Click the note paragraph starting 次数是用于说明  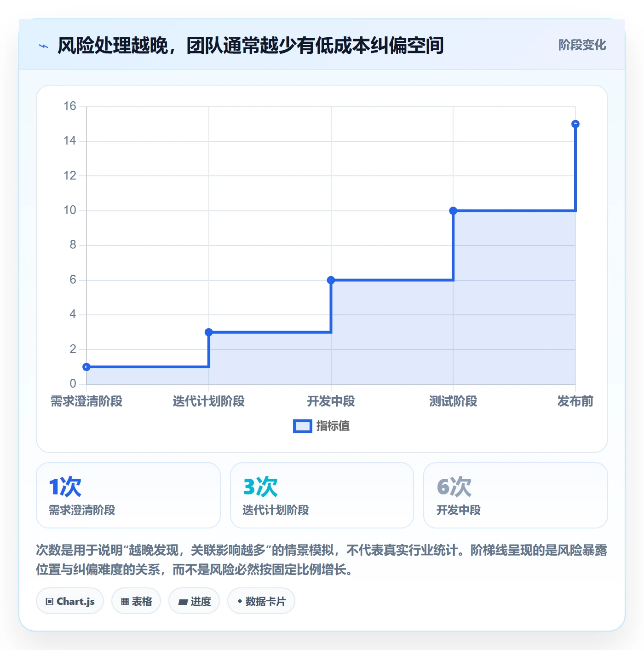tap(322, 560)
